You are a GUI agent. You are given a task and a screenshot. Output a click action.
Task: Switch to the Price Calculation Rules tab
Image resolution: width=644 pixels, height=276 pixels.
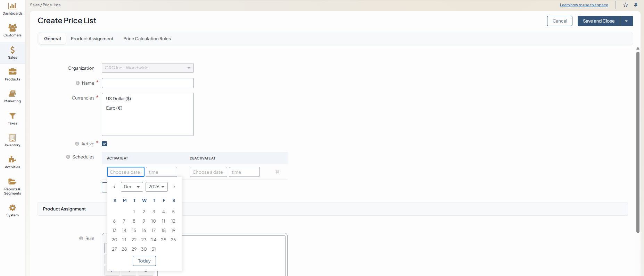coord(147,39)
